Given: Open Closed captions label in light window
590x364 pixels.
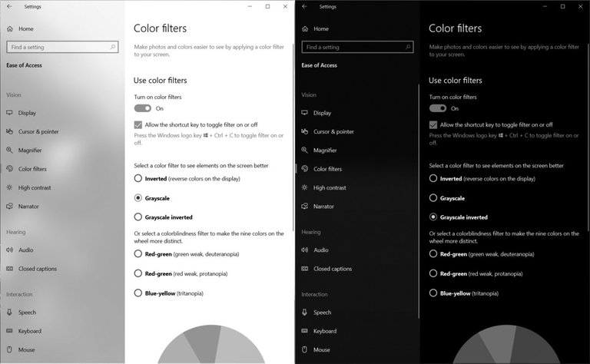Looking at the screenshot, I should pos(38,269).
